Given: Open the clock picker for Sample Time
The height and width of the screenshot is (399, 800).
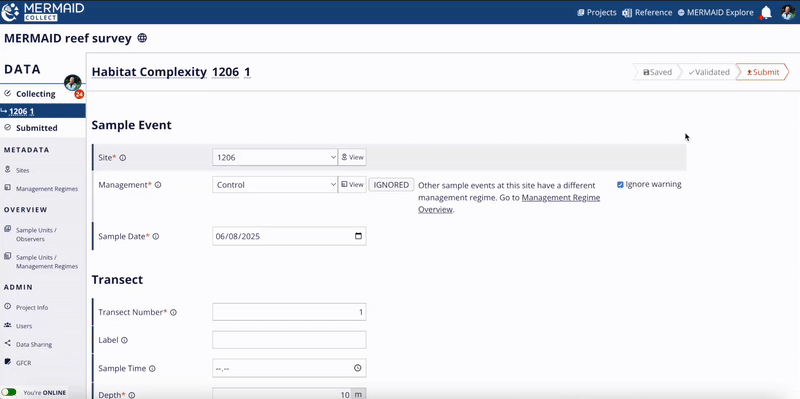Looking at the screenshot, I should [x=358, y=368].
